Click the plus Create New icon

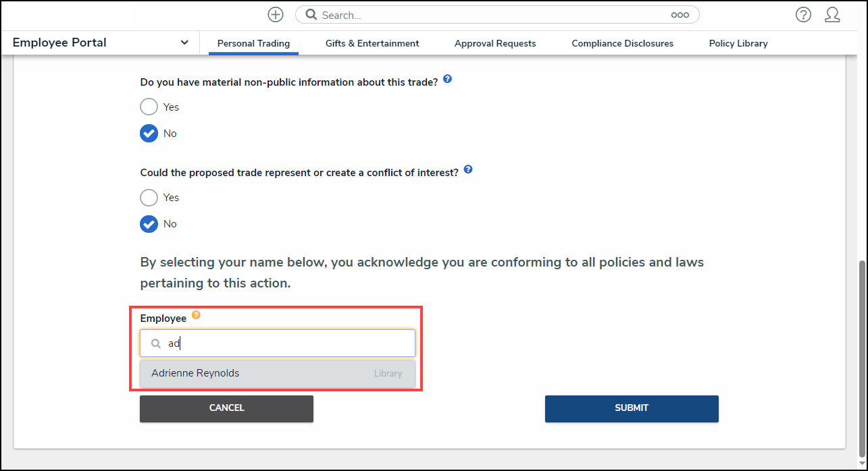coord(275,15)
